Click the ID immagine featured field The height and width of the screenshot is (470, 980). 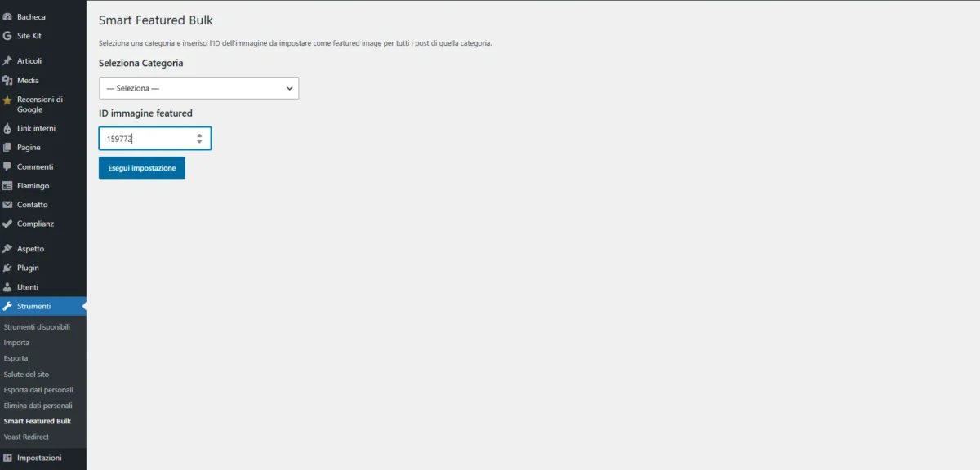point(155,139)
